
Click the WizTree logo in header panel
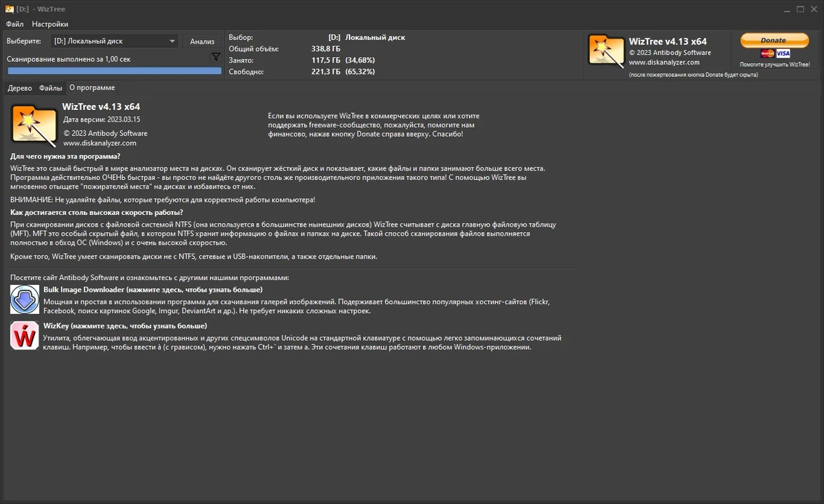(606, 51)
